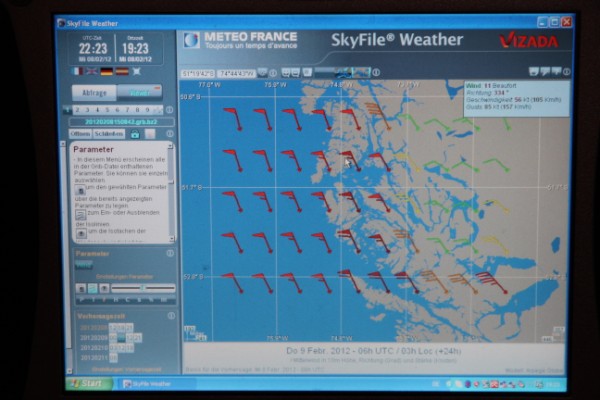This screenshot has height=400, width=600.
Task: Click info icon after map thumbnails
Action: 376,72
